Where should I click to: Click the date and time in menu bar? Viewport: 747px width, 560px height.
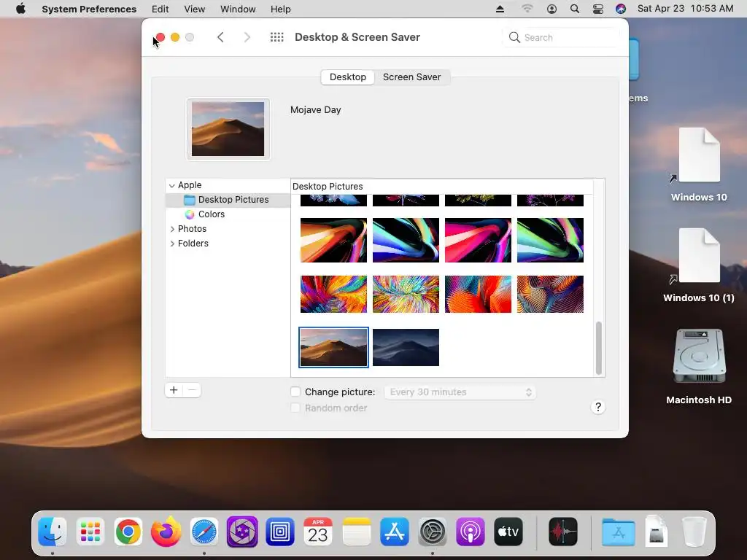tap(685, 9)
